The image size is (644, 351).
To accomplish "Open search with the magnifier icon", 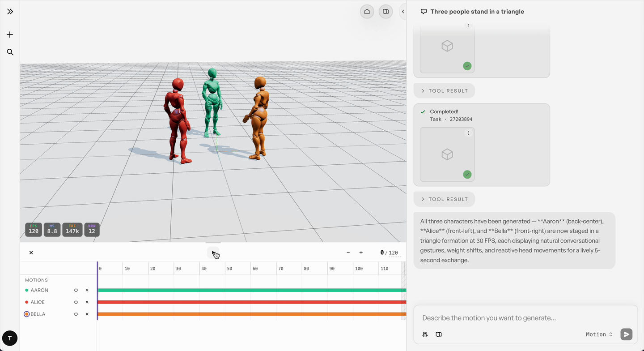I will tap(10, 52).
